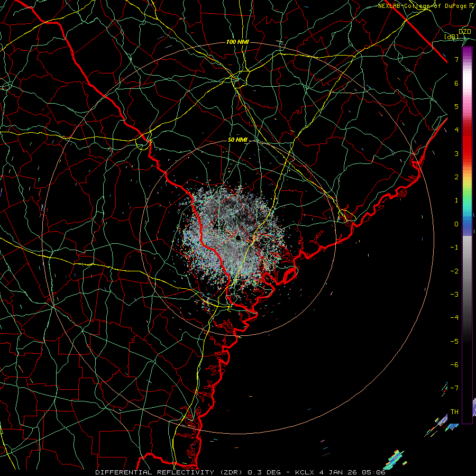Viewport: 476px width, 476px height.
Task: Click the 100 NMI range ring label
Action: 237,42
